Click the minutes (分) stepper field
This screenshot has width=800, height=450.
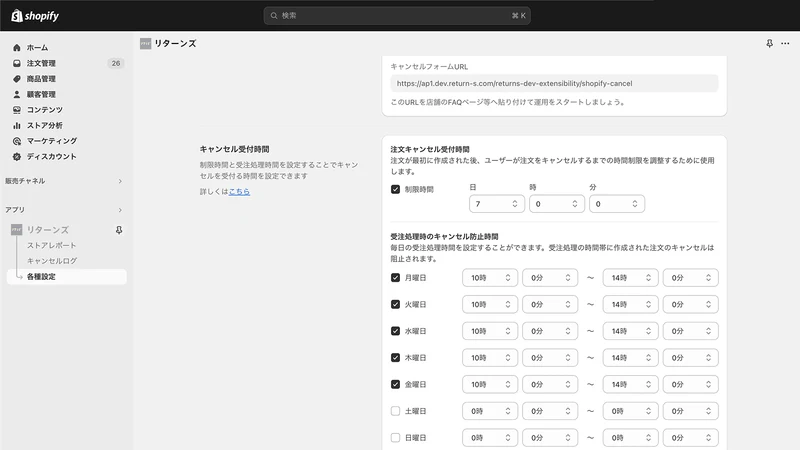coord(617,204)
